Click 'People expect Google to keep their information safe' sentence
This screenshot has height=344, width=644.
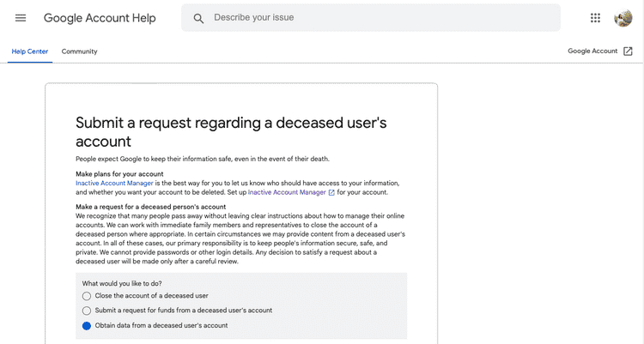click(203, 159)
